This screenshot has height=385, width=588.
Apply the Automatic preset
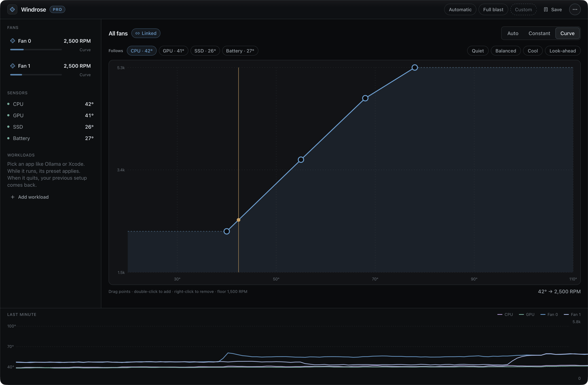click(460, 9)
